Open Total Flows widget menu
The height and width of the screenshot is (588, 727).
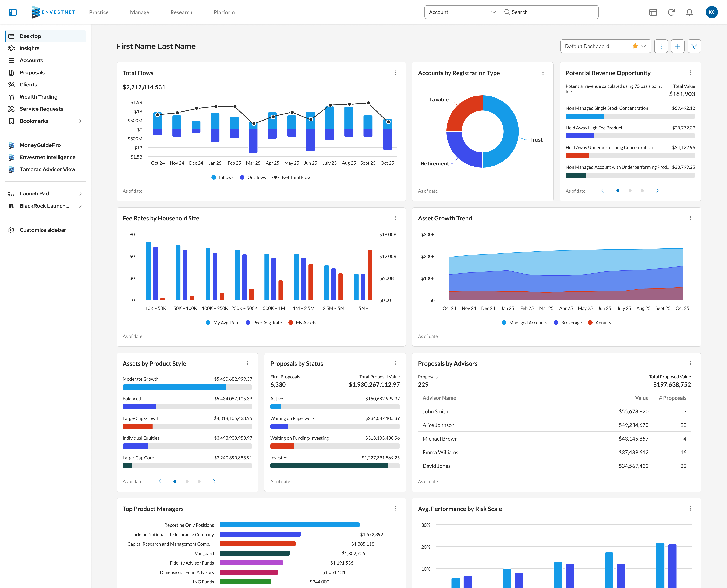pos(395,73)
